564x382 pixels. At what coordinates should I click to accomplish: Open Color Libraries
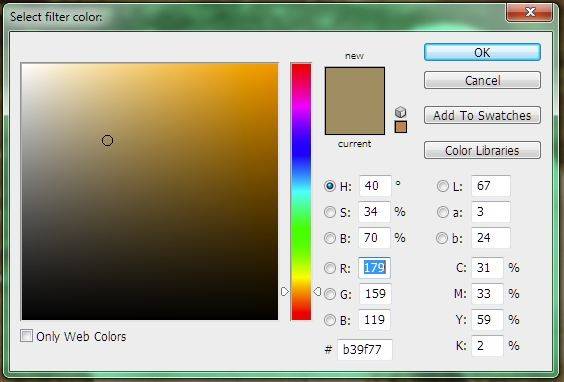pos(482,150)
